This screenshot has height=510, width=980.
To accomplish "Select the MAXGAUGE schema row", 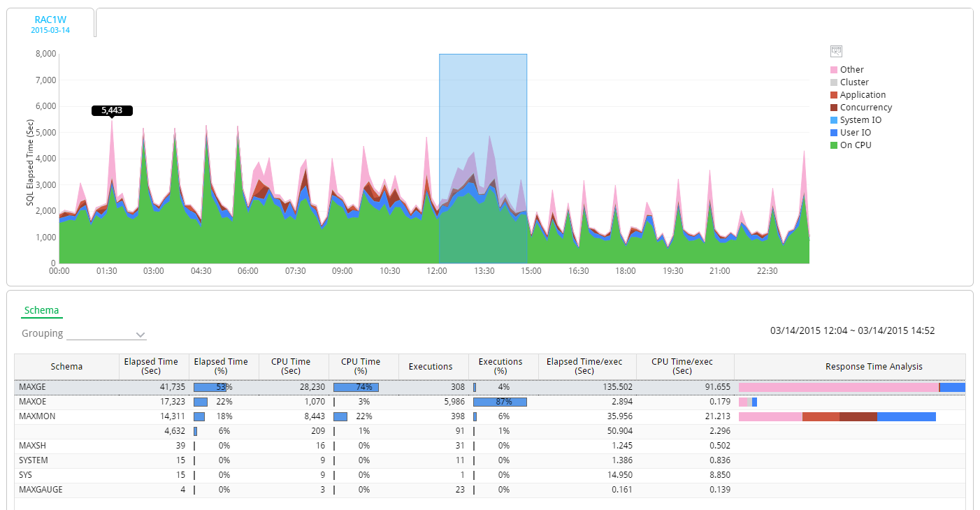I will [x=490, y=490].
